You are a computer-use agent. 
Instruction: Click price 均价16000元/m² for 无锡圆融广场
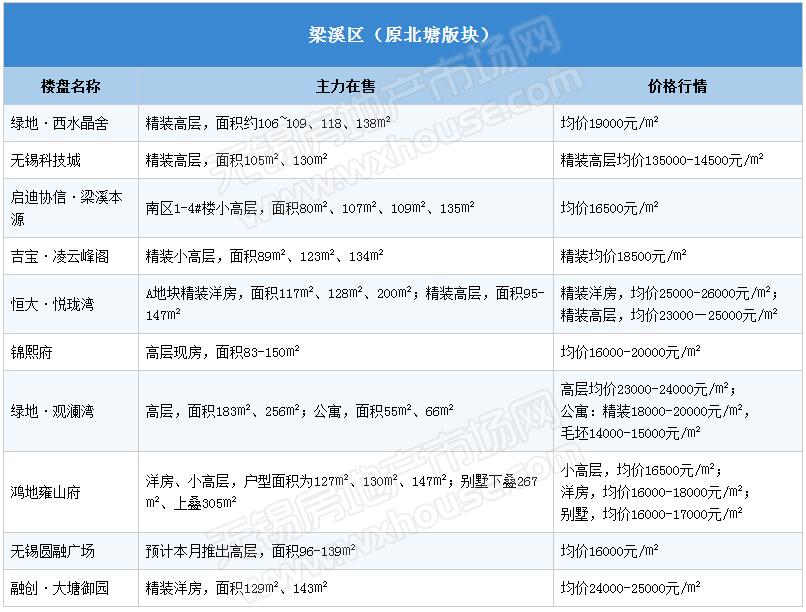point(609,551)
